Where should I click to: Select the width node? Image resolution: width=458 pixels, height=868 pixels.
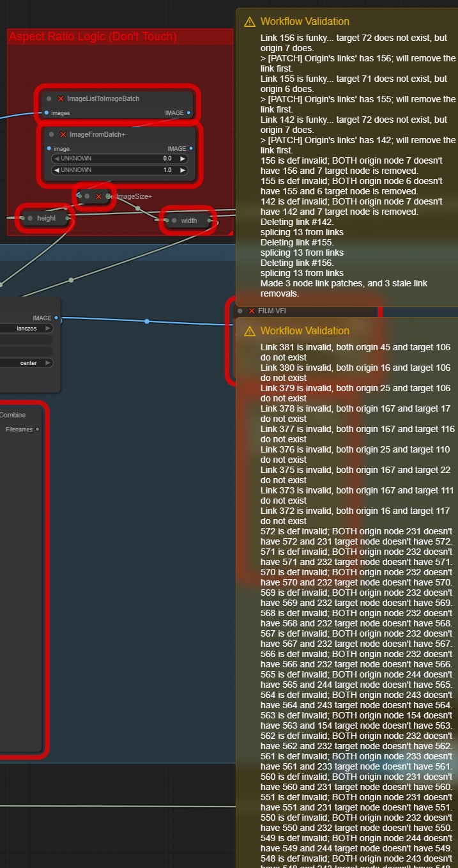[189, 221]
